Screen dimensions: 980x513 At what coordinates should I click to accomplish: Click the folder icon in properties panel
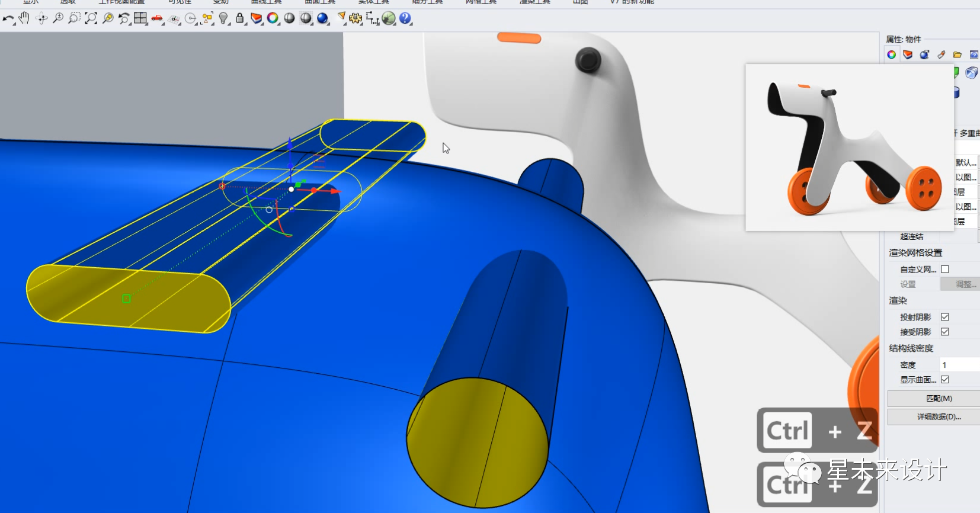coord(957,54)
